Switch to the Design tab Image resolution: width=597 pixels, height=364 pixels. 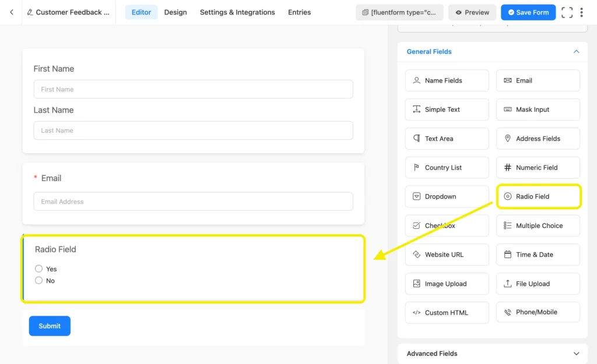(x=175, y=12)
